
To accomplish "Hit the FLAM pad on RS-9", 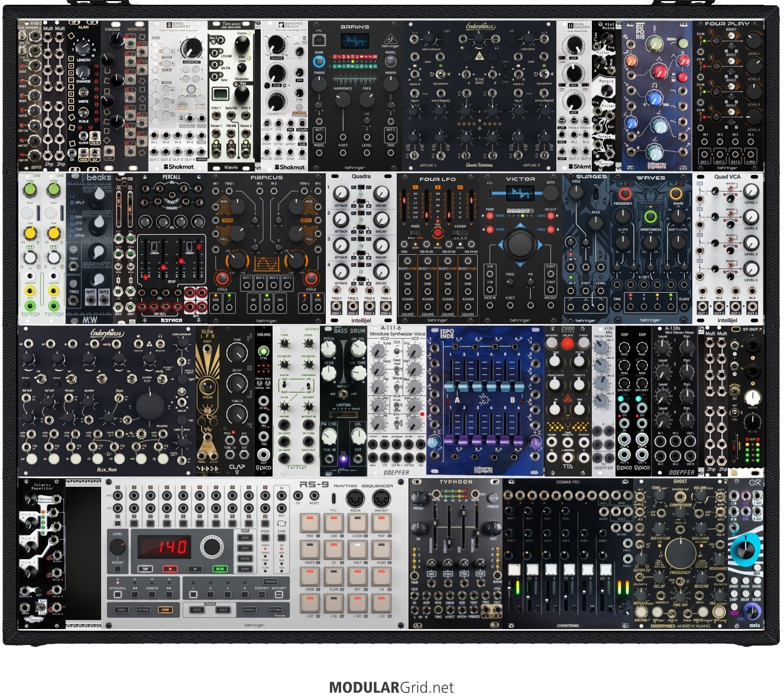I will pyautogui.click(x=333, y=576).
